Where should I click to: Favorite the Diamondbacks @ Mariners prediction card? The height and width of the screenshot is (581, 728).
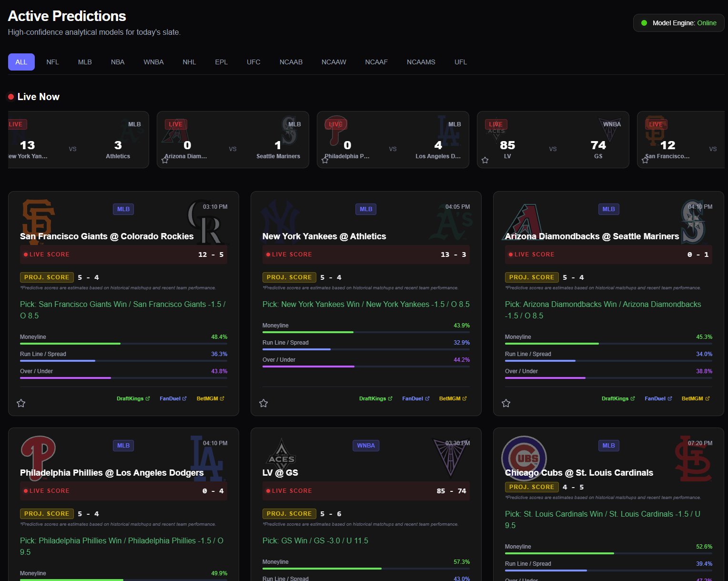click(506, 403)
